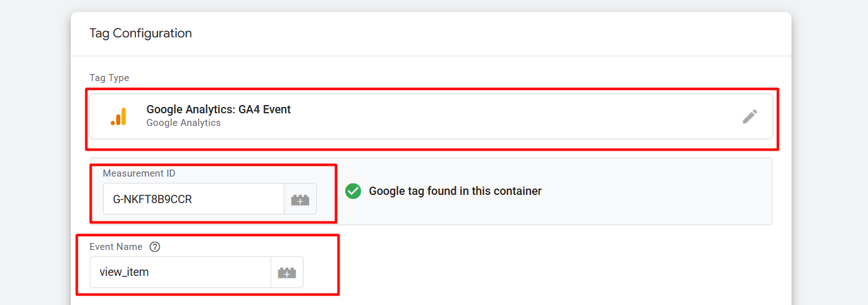Click the help icon next to Event Name

click(x=155, y=247)
